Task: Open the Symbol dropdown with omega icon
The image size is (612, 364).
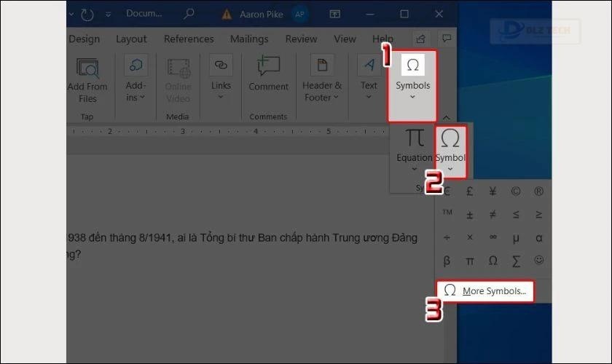Action: coord(450,151)
